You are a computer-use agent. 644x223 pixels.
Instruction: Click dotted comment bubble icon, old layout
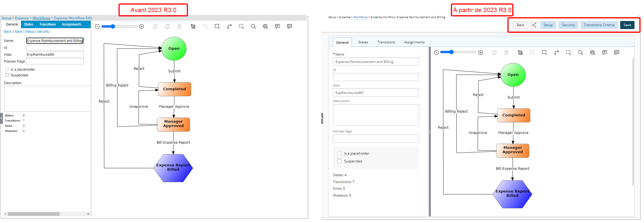(x=290, y=26)
